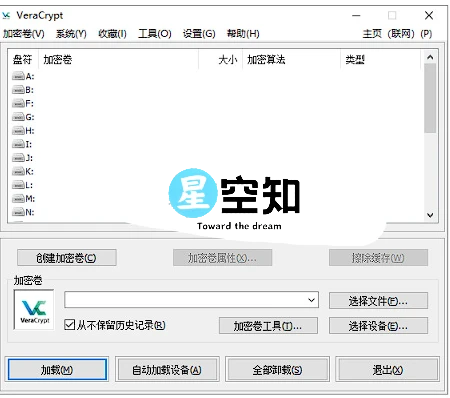Sort by 加密算法 column header
The image size is (450, 398).
(291, 60)
